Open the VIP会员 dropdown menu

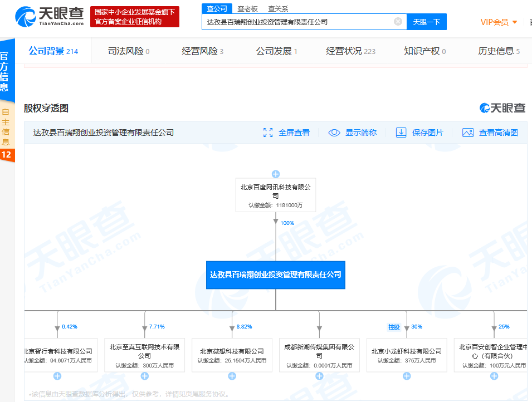[499, 22]
